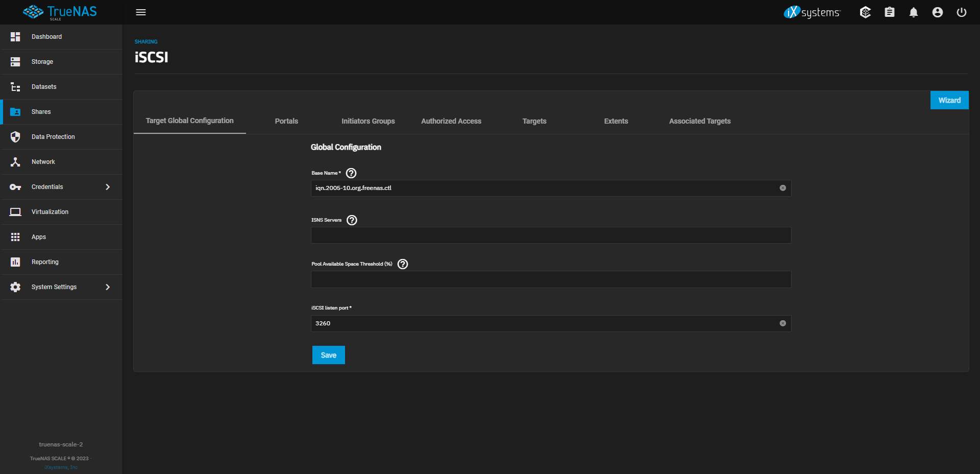The height and width of the screenshot is (474, 980).
Task: Launch the iSCSI Wizard
Action: (x=949, y=100)
